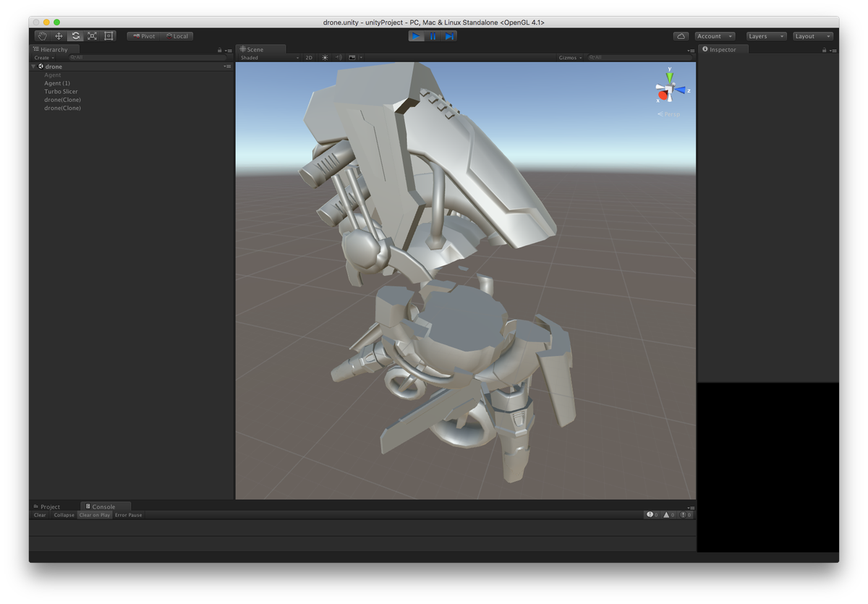Toggle the Inspector lock icon
Image resolution: width=868 pixels, height=604 pixels.
tap(825, 50)
